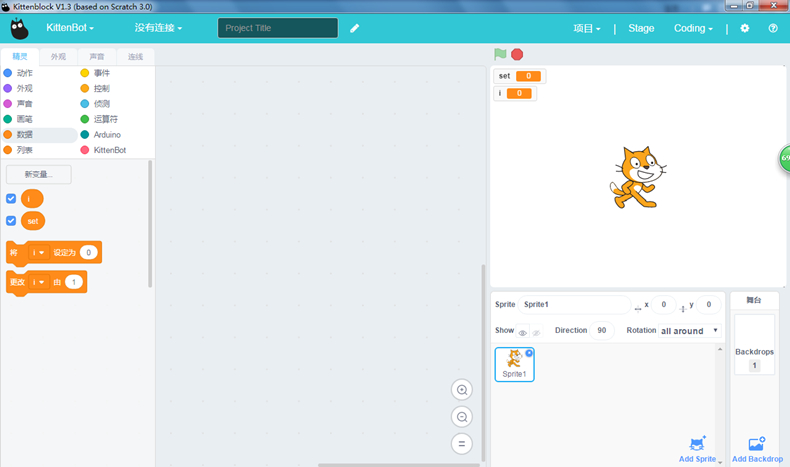Click the 新变量 button

[x=39, y=175]
